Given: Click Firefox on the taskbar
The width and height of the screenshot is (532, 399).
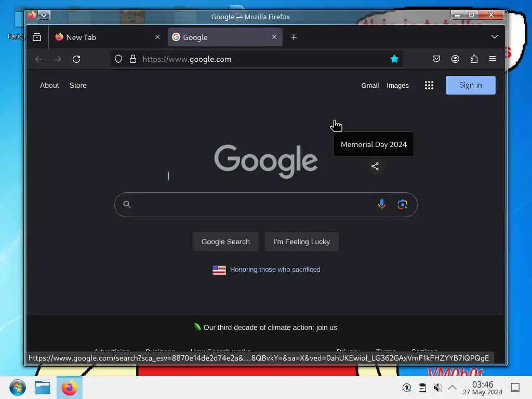Looking at the screenshot, I should coord(69,388).
